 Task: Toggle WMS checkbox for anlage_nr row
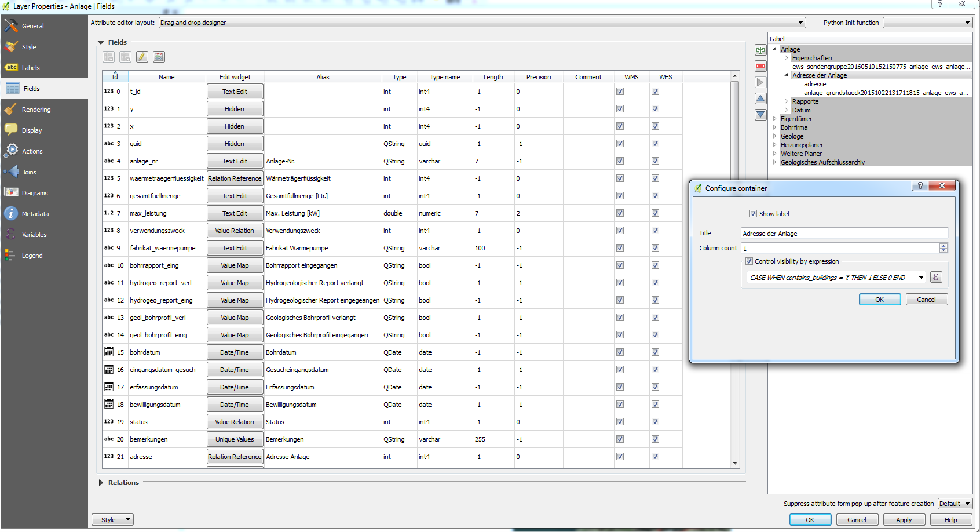click(x=620, y=161)
